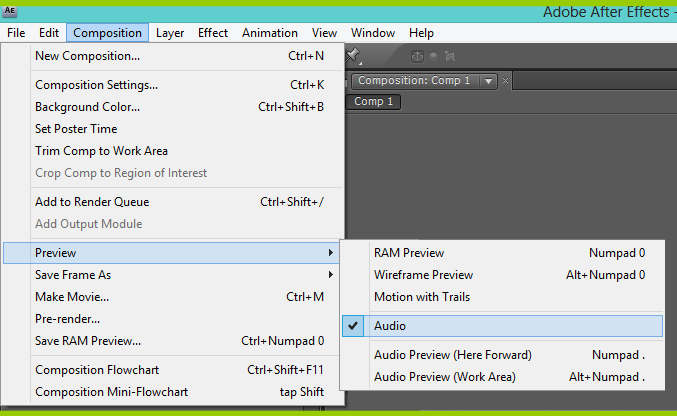Viewport: 677px width, 416px height.
Task: Click the view axis mode icon in toolbar
Action: [x=450, y=56]
